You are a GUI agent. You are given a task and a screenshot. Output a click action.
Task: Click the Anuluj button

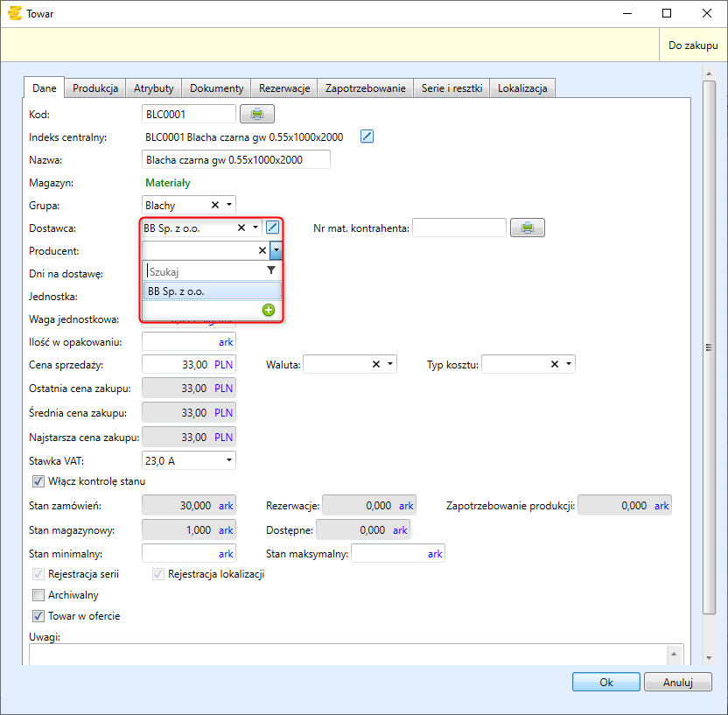click(677, 682)
